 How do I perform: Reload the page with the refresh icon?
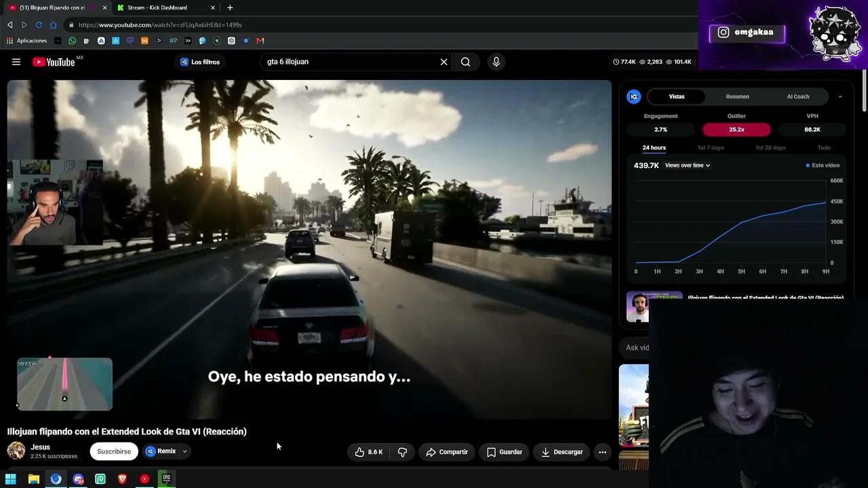(39, 25)
